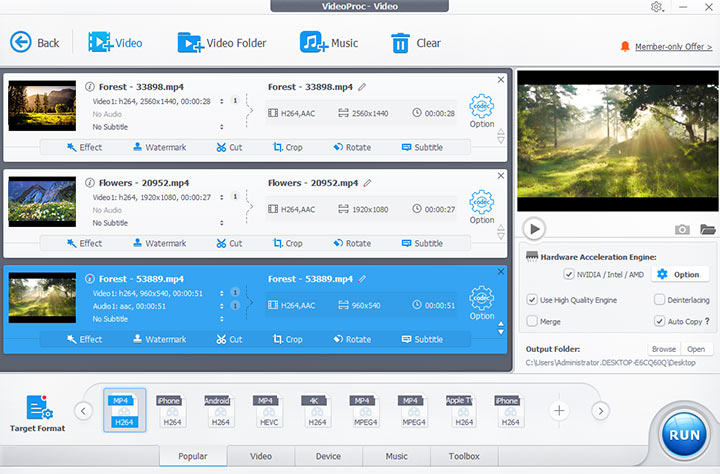Image resolution: width=720 pixels, height=474 pixels.
Task: Select the Apple TV H264 preset
Action: 461,411
